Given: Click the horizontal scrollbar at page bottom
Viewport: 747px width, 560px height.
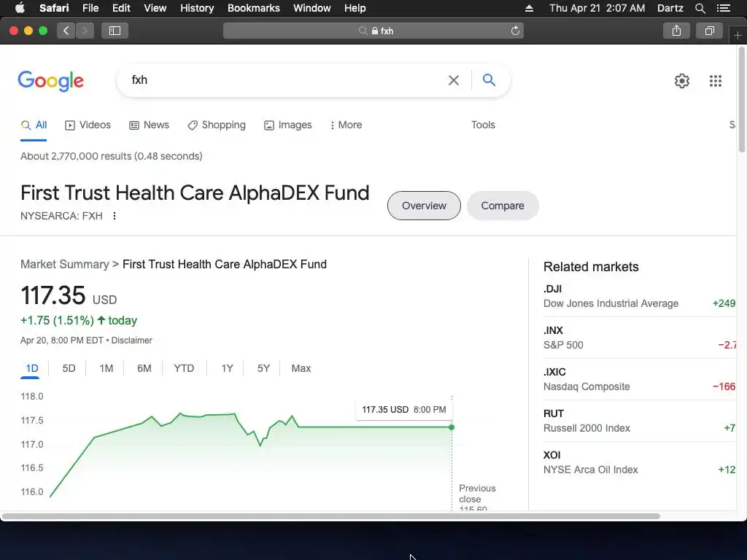Looking at the screenshot, I should pyautogui.click(x=331, y=516).
